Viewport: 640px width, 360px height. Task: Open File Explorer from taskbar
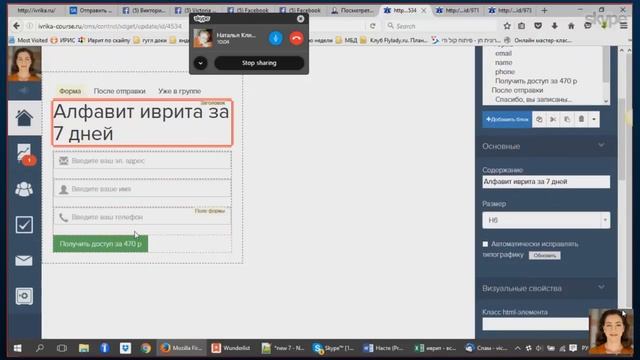tap(84, 348)
